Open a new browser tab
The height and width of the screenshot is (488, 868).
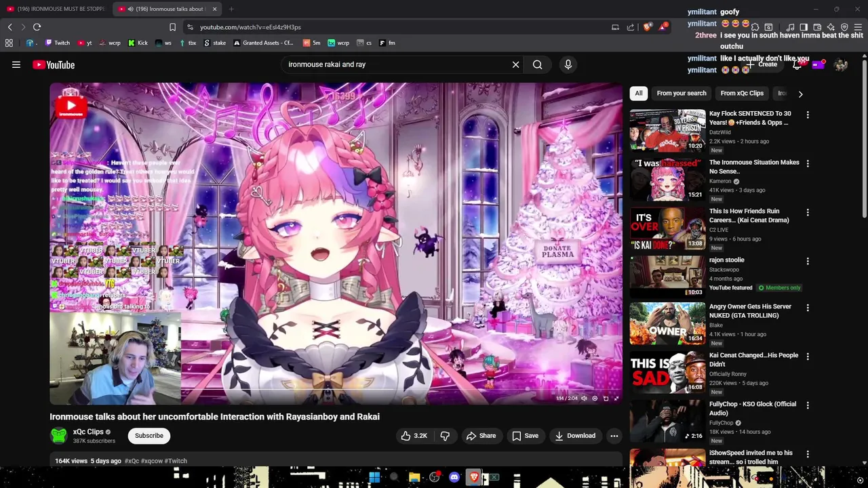click(x=231, y=9)
